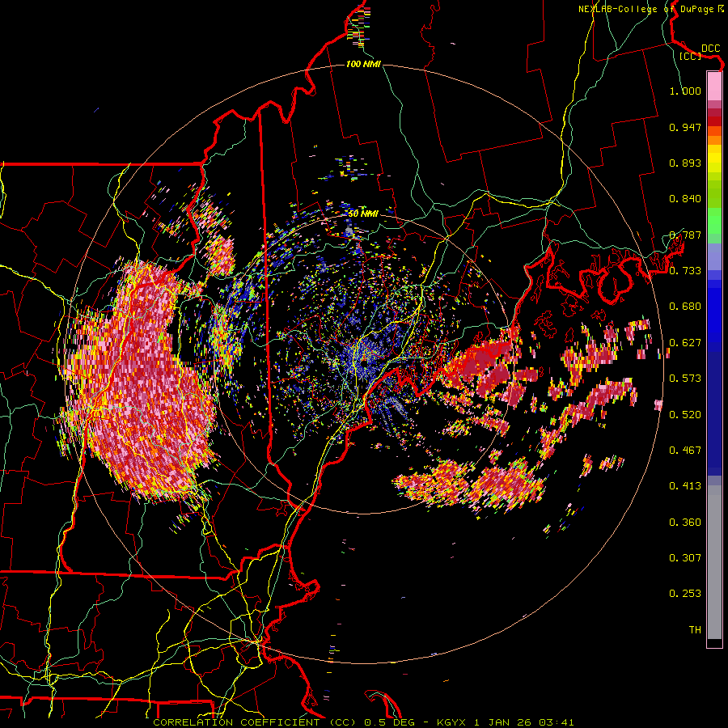The width and height of the screenshot is (728, 728).
Task: Click the 0.307 color scale label
Action: click(x=685, y=558)
